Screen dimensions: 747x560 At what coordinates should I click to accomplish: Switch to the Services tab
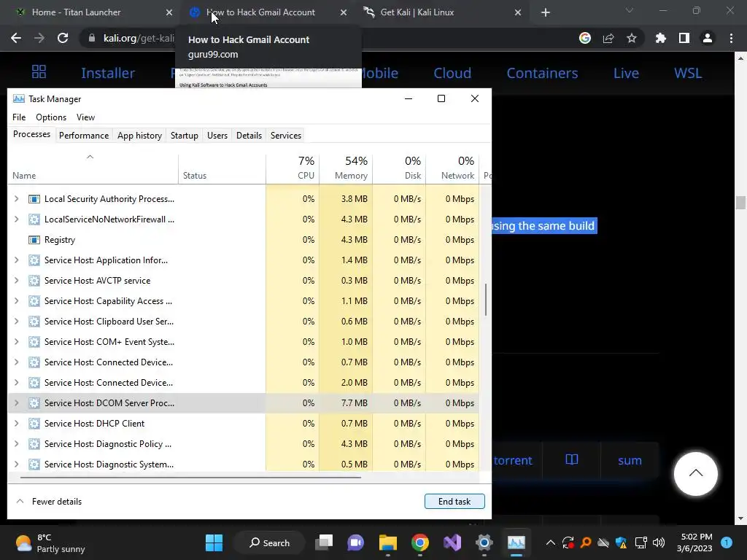coord(286,135)
